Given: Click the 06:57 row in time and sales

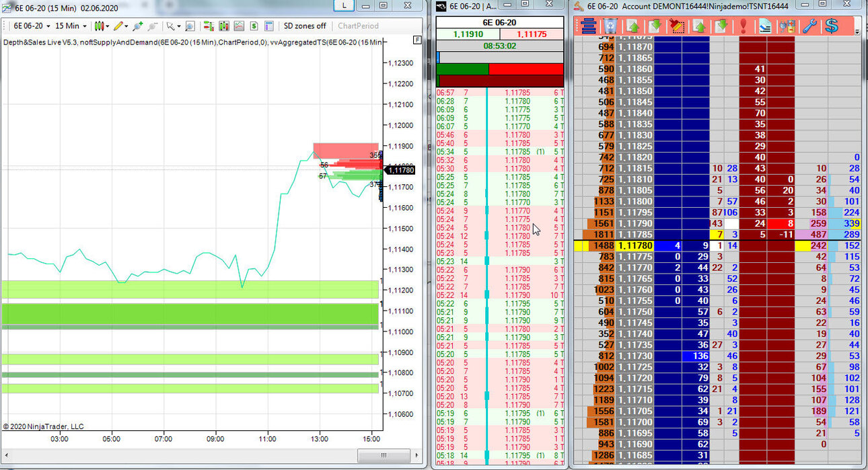Looking at the screenshot, I should (x=500, y=92).
